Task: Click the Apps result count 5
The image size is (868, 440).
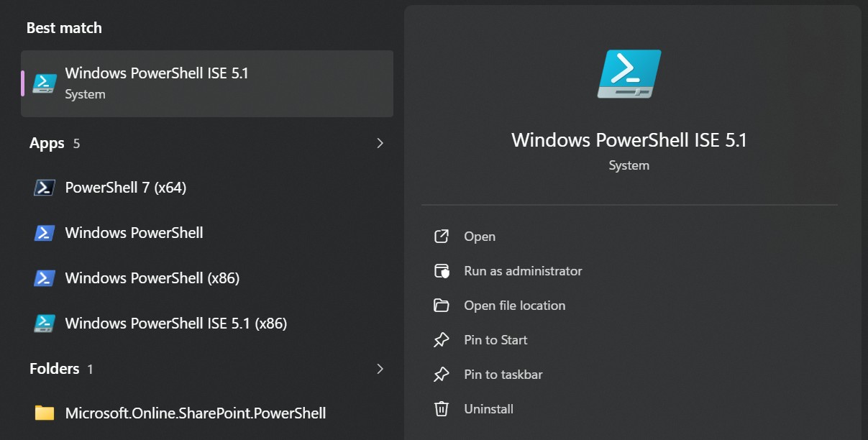Action: click(x=76, y=144)
